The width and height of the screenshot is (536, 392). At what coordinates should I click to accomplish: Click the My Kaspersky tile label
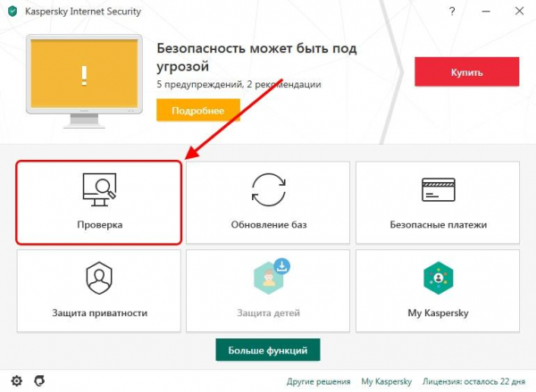(x=439, y=313)
